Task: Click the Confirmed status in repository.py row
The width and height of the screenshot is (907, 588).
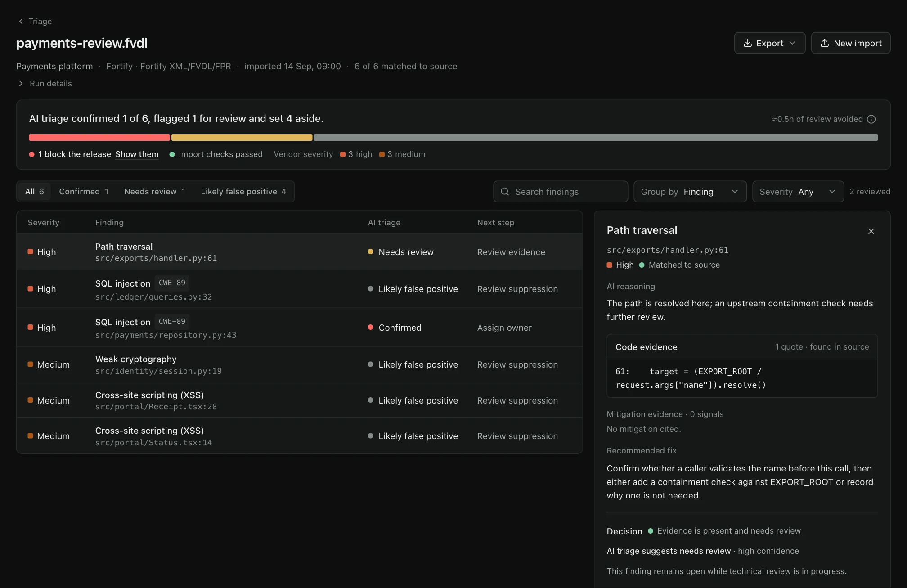Action: pos(395,328)
